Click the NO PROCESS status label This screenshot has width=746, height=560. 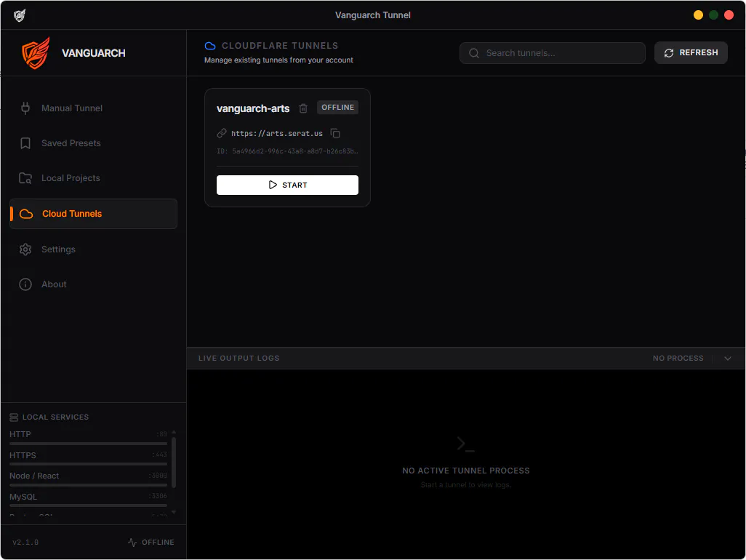click(678, 359)
